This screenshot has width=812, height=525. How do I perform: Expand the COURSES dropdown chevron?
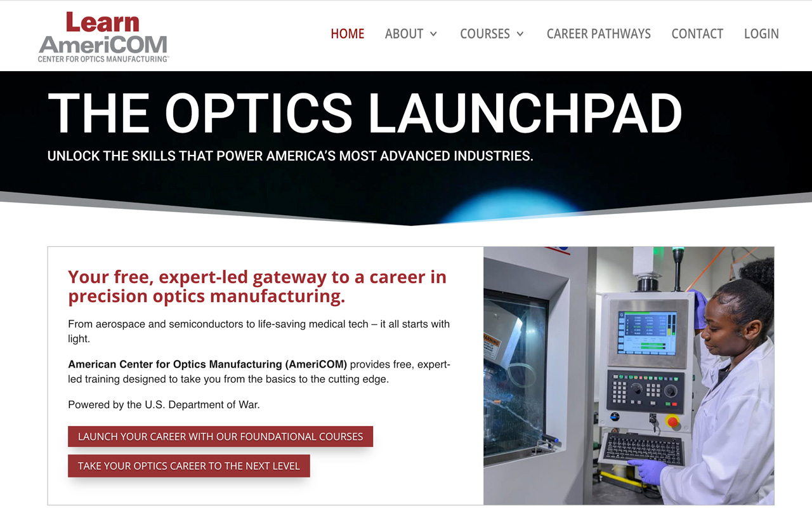point(520,34)
